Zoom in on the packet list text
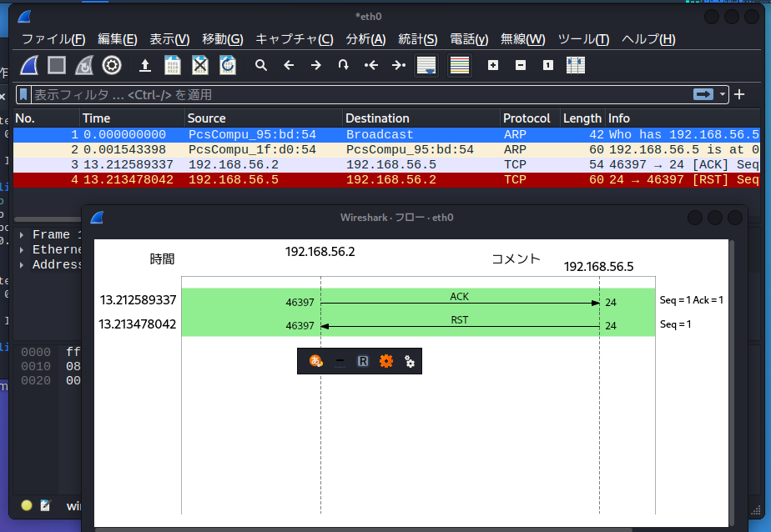The height and width of the screenshot is (532, 771). tap(493, 65)
